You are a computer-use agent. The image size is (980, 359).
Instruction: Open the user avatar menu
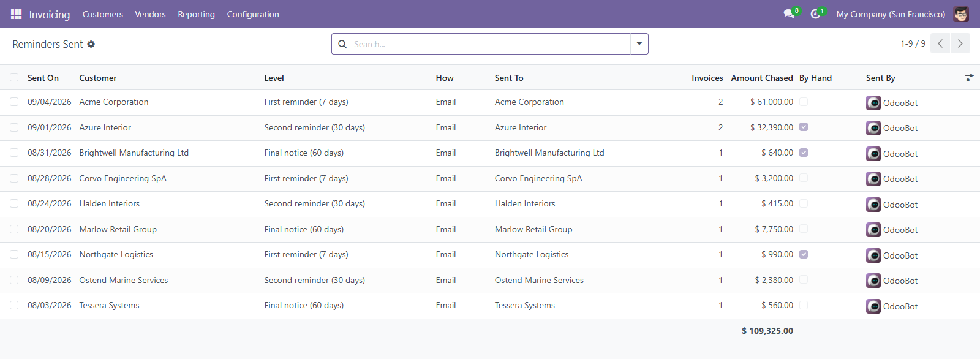click(961, 14)
